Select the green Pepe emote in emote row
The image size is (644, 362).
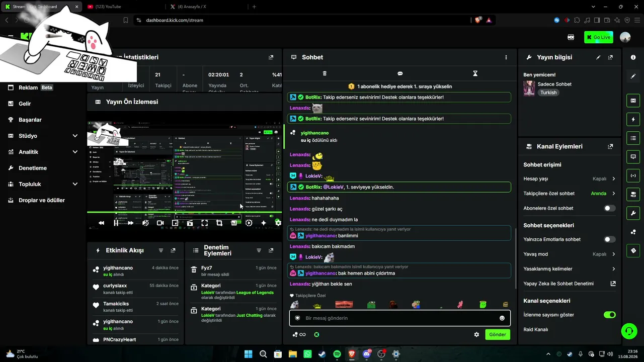tap(371, 305)
